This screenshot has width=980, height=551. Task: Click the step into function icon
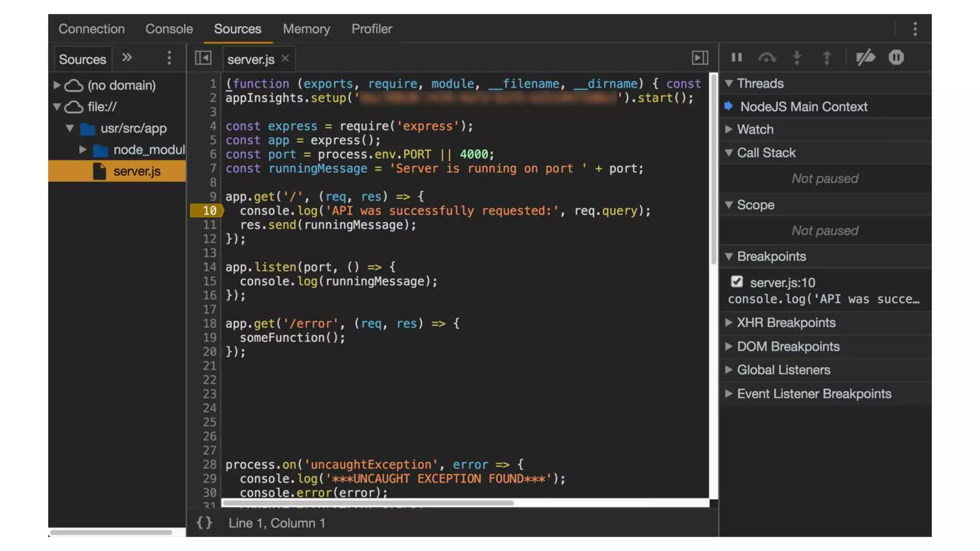[x=797, y=58]
